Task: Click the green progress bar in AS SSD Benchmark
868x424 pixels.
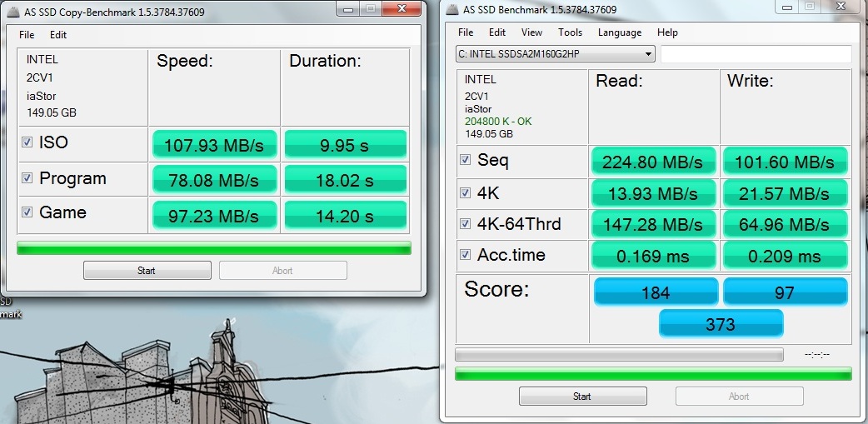Action: coord(653,374)
